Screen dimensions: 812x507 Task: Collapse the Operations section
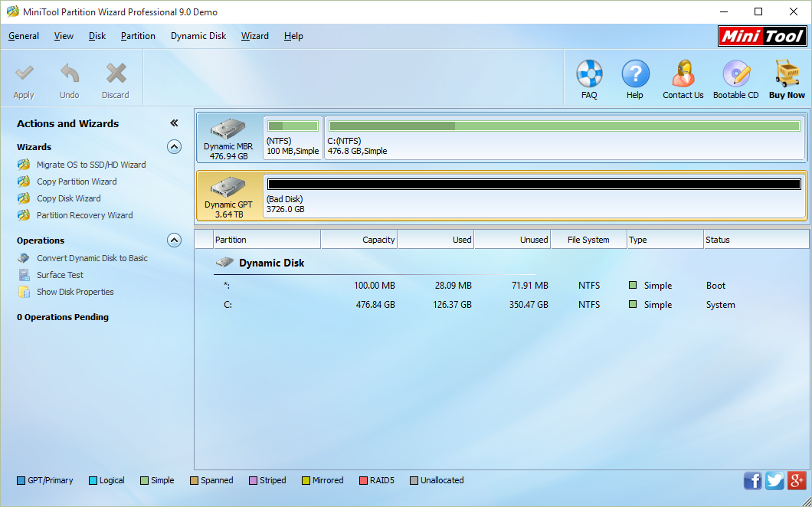(174, 240)
